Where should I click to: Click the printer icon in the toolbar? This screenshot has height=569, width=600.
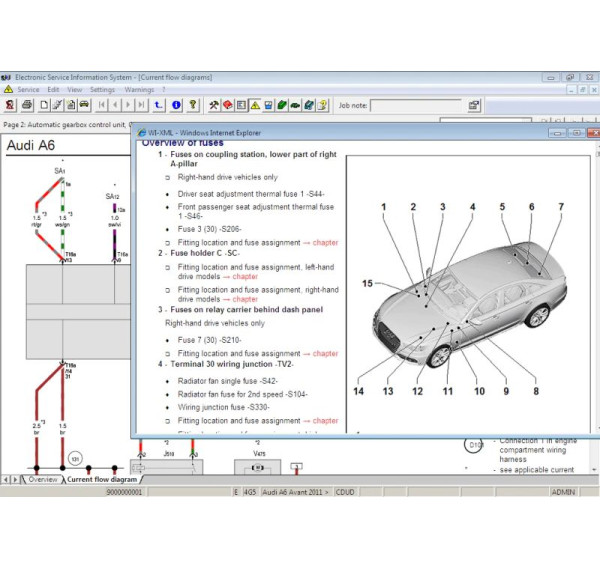coord(27,104)
